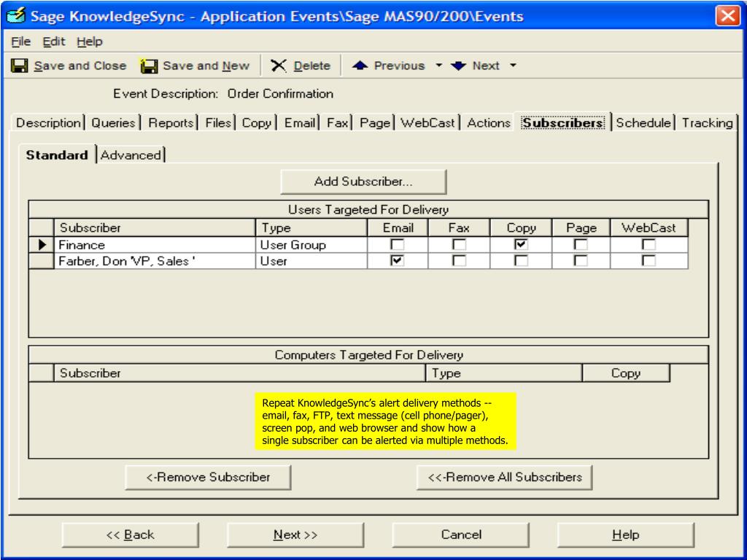Uncheck Email for Farber, Don
The width and height of the screenshot is (747, 560).
tap(397, 260)
